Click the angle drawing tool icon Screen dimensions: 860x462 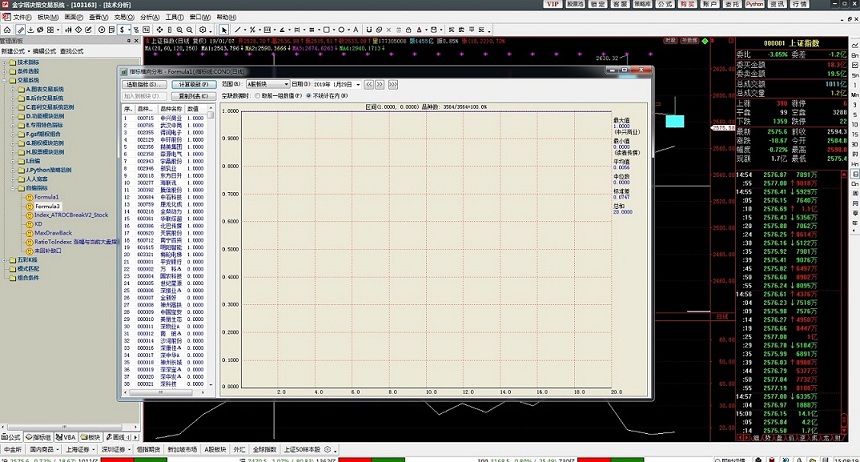click(x=282, y=29)
